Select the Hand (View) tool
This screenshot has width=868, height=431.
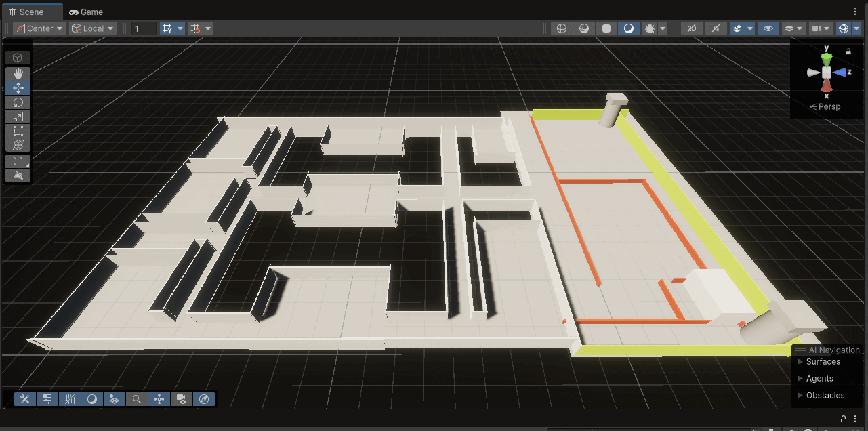click(x=18, y=73)
